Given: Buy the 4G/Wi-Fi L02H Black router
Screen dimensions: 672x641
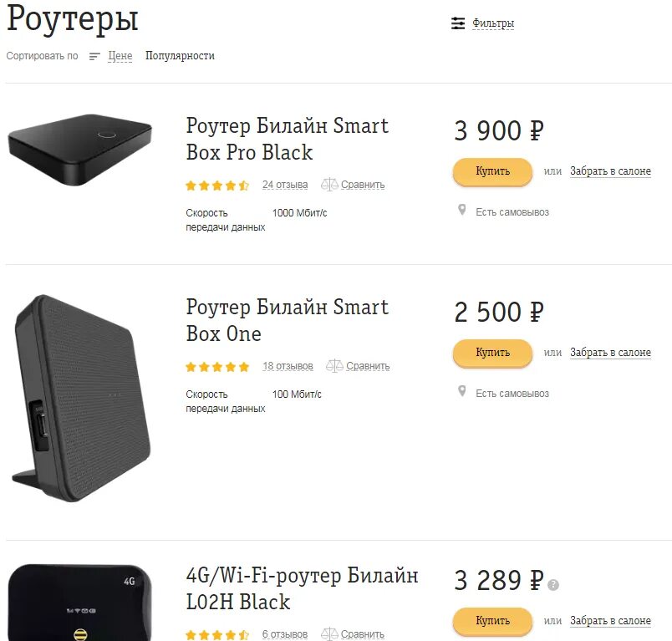Looking at the screenshot, I should (492, 621).
